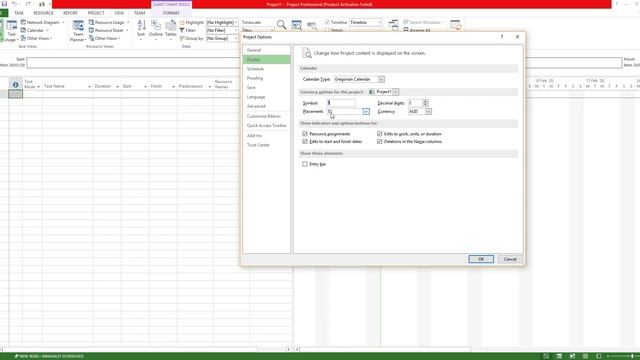Select Advanced in Project Options
640x360 pixels.
pos(267,106)
